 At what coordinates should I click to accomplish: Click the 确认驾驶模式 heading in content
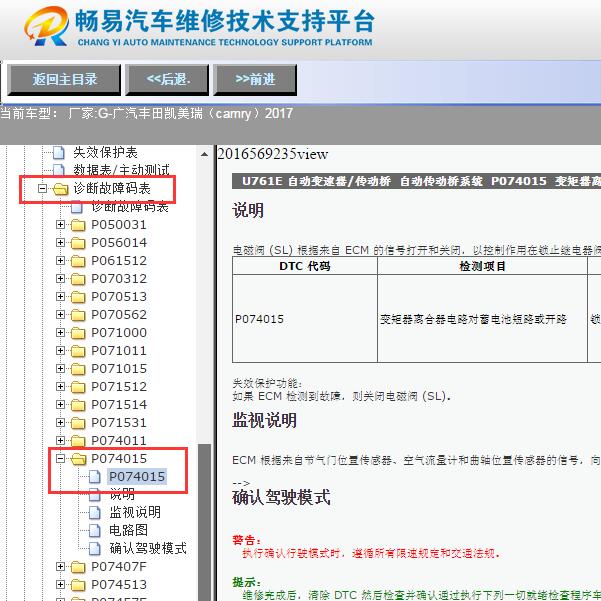pos(281,498)
